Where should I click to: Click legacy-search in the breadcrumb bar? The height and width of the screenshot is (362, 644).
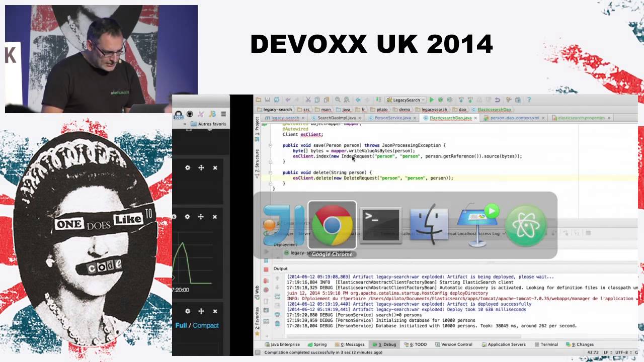click(x=274, y=109)
